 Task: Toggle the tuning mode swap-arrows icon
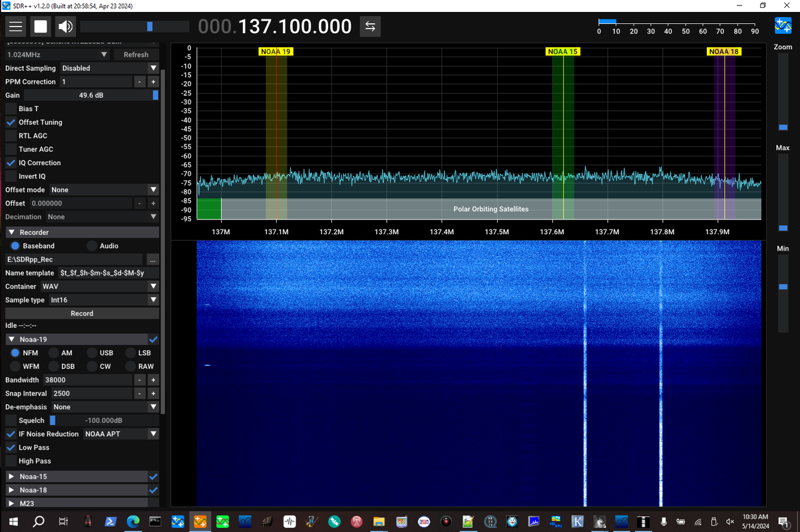point(370,27)
